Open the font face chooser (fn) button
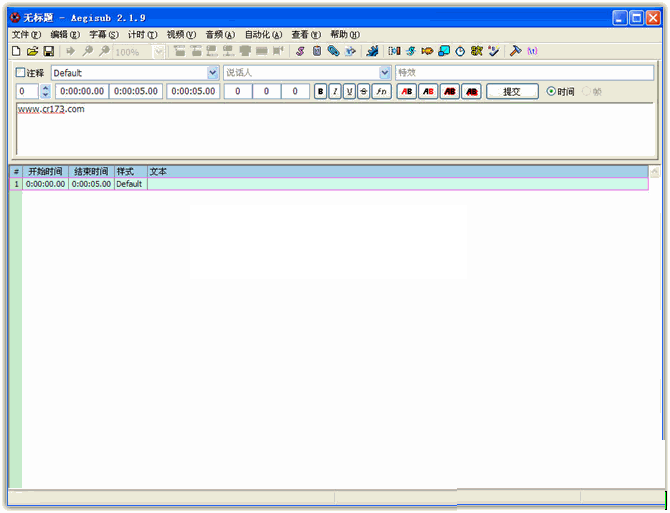Image resolution: width=670 pixels, height=513 pixels. (381, 91)
